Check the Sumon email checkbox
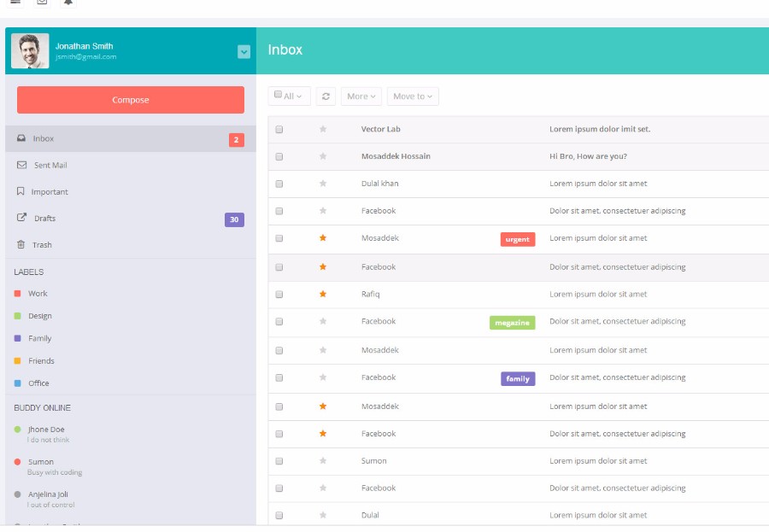This screenshot has width=769, height=532. (279, 461)
